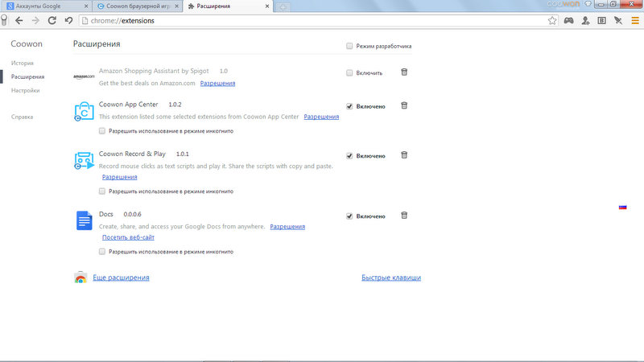Viewport: 644px width, 362px height.
Task: Open the orange main menu
Action: pyautogui.click(x=635, y=21)
